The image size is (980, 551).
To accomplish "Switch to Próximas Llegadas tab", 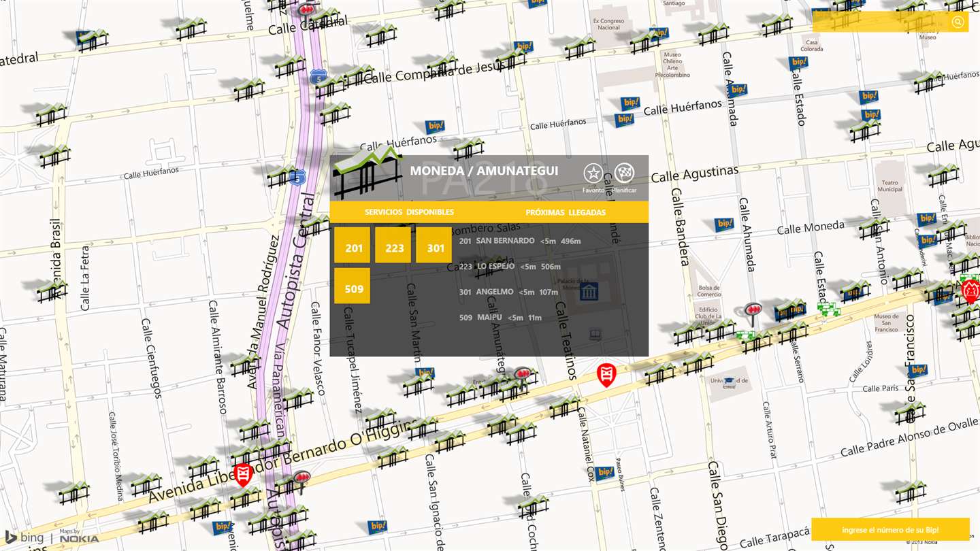I will 566,212.
